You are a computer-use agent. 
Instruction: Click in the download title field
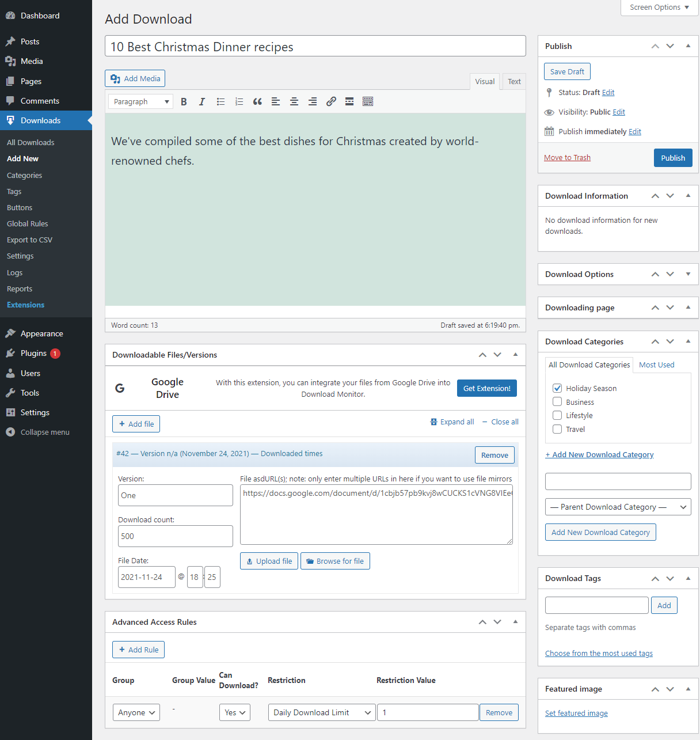click(315, 46)
